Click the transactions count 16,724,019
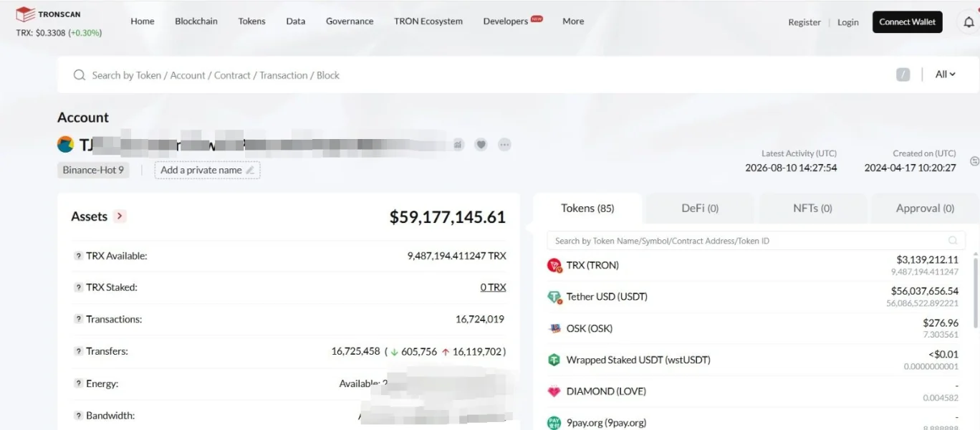 (480, 320)
